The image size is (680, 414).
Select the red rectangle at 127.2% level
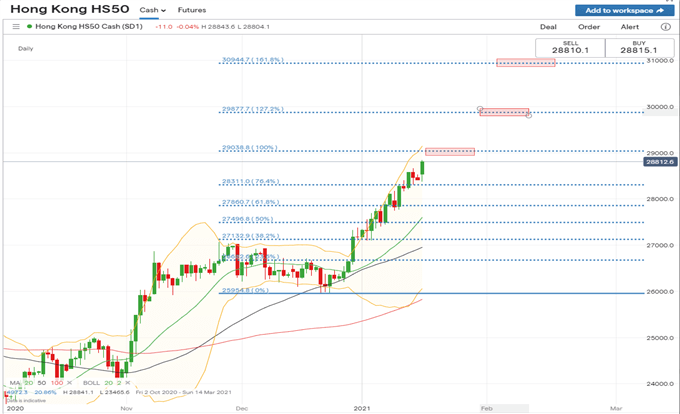coord(504,112)
